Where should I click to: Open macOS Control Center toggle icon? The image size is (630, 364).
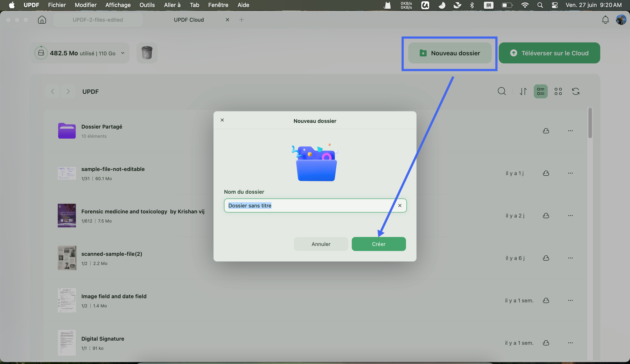click(555, 5)
